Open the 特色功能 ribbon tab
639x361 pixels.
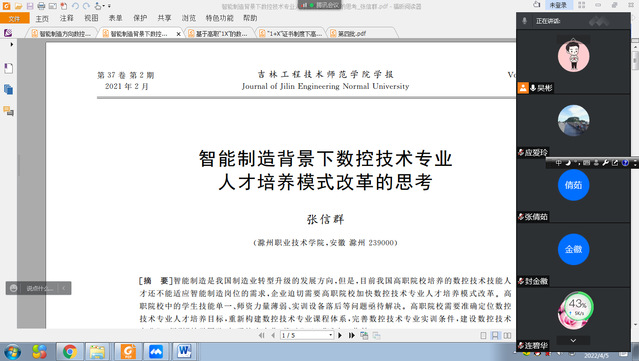(x=219, y=18)
